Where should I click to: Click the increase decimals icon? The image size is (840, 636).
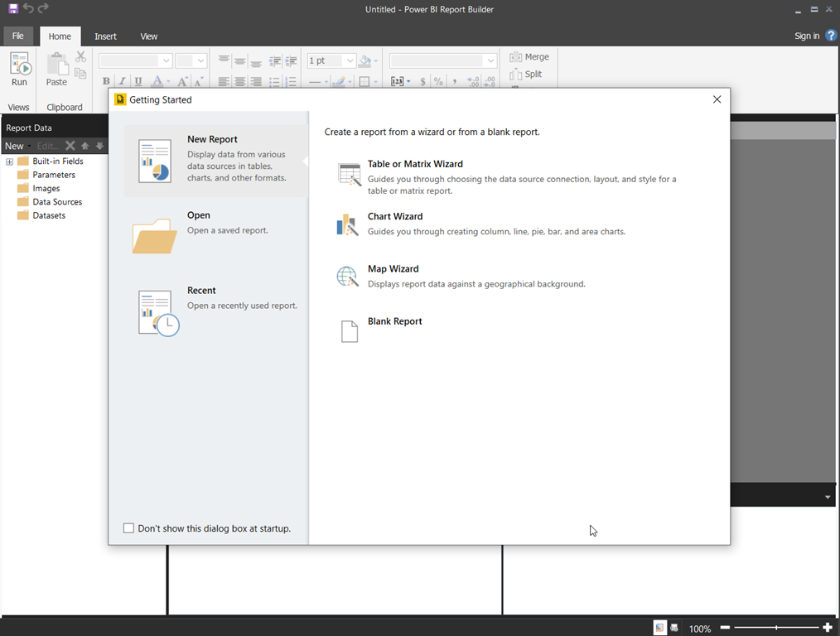(x=474, y=81)
